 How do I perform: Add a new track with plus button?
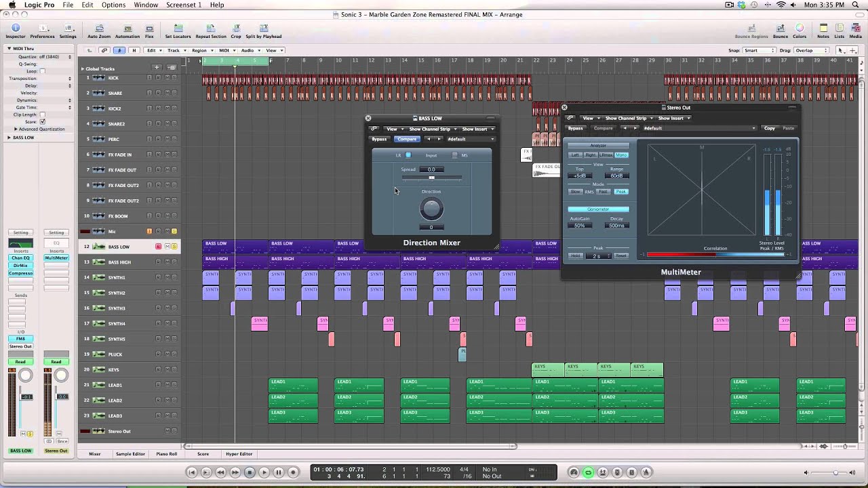157,67
